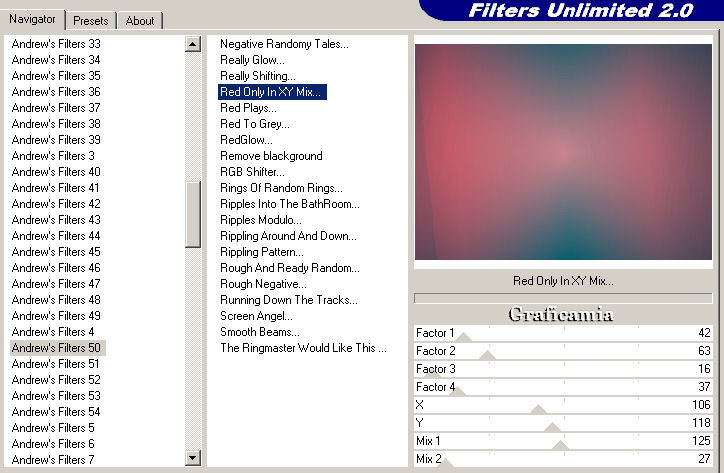This screenshot has width=724, height=473.
Task: Choose Red To Grey filter
Action: (x=254, y=124)
